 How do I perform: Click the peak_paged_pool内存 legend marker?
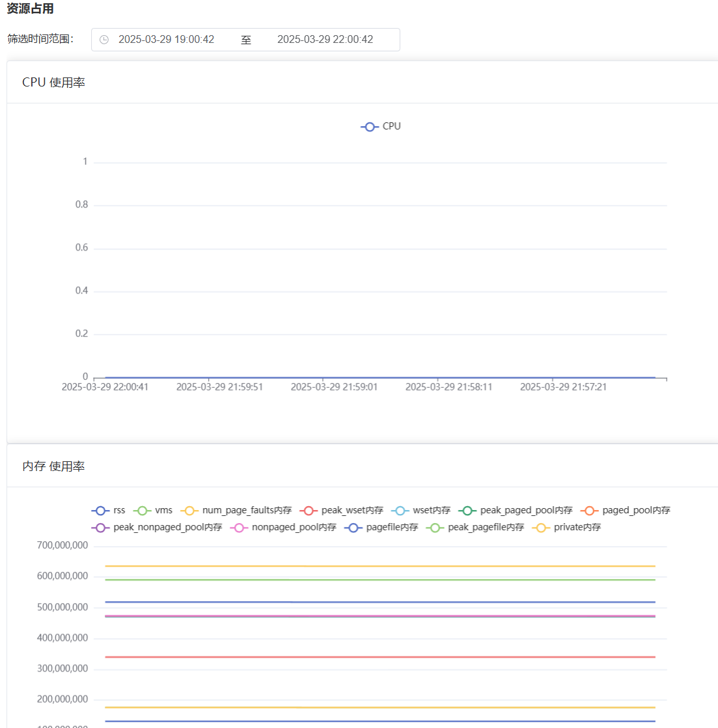(x=467, y=511)
